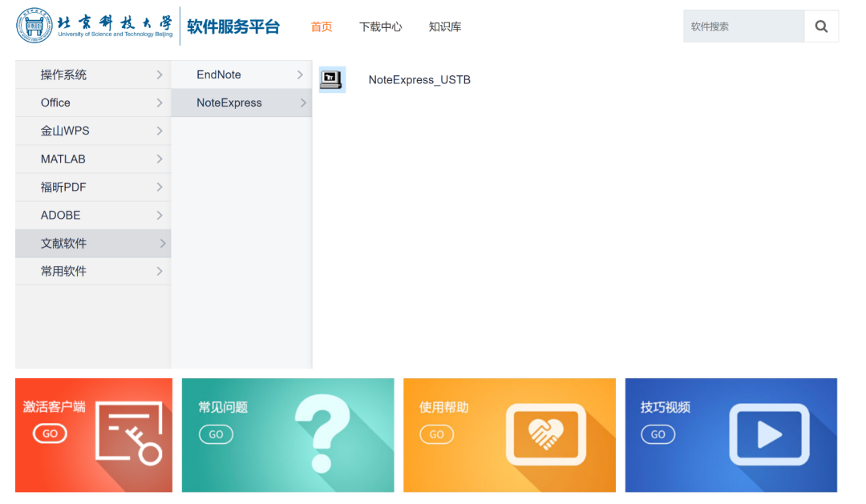
Task: Click the 激活客户端 banner title
Action: (x=55, y=407)
